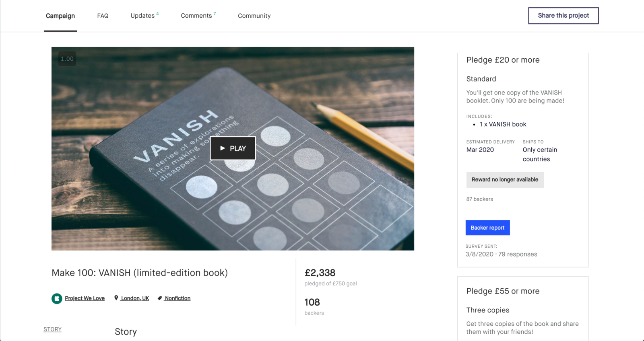
Task: Go to the Community tab
Action: tap(254, 16)
